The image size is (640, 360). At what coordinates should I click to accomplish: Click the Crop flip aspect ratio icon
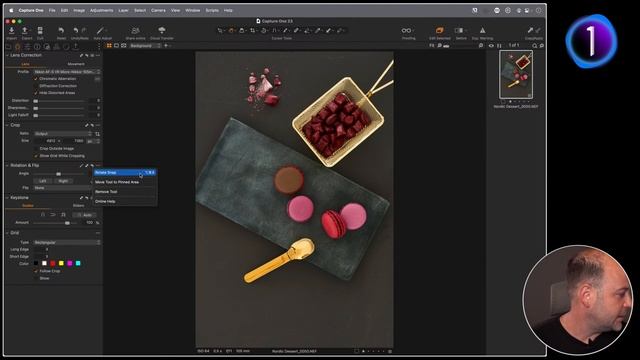(x=97, y=134)
